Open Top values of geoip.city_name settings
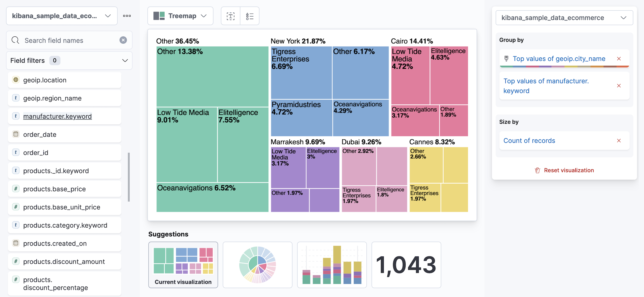644x297 pixels. click(x=559, y=59)
